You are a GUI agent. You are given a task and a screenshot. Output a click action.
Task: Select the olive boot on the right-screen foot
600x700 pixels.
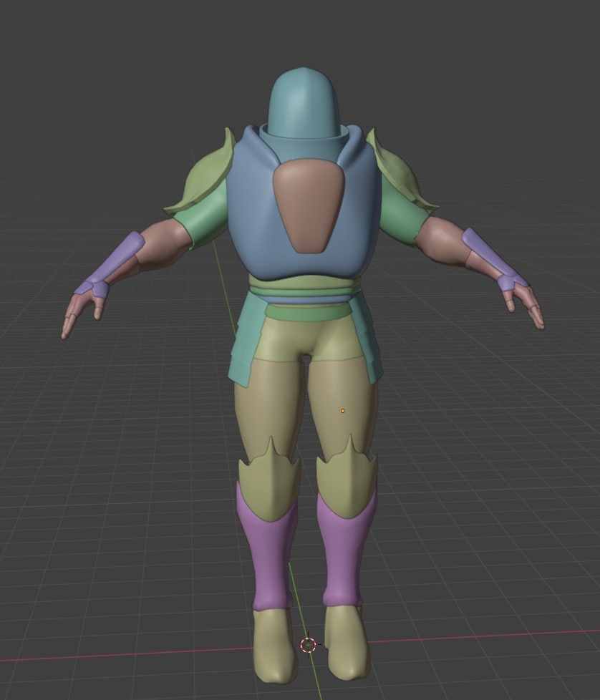pos(347,643)
